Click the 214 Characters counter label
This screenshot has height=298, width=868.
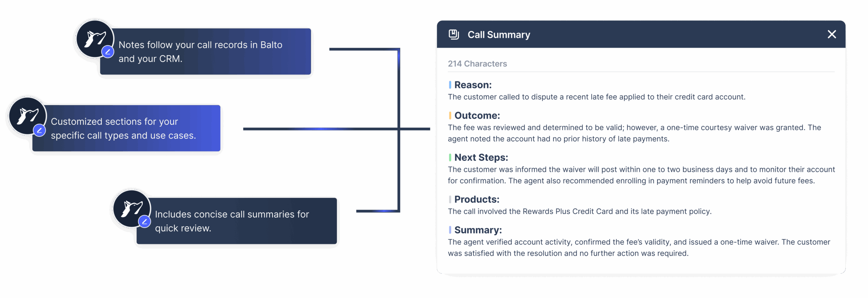(x=477, y=64)
